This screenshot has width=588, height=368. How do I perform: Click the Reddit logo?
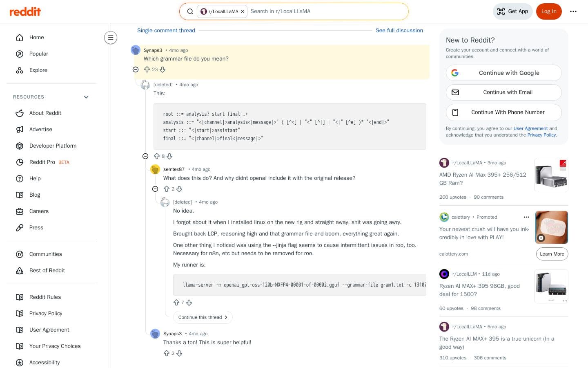click(x=25, y=11)
